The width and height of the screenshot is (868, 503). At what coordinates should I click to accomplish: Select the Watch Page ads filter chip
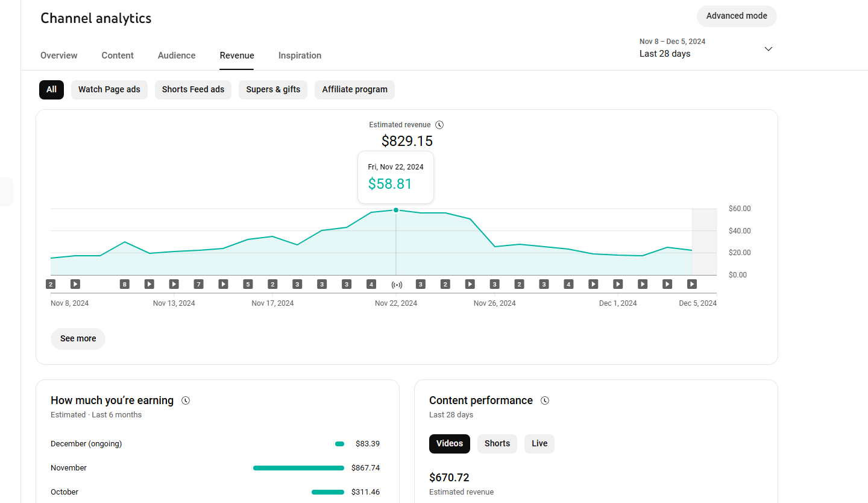109,89
